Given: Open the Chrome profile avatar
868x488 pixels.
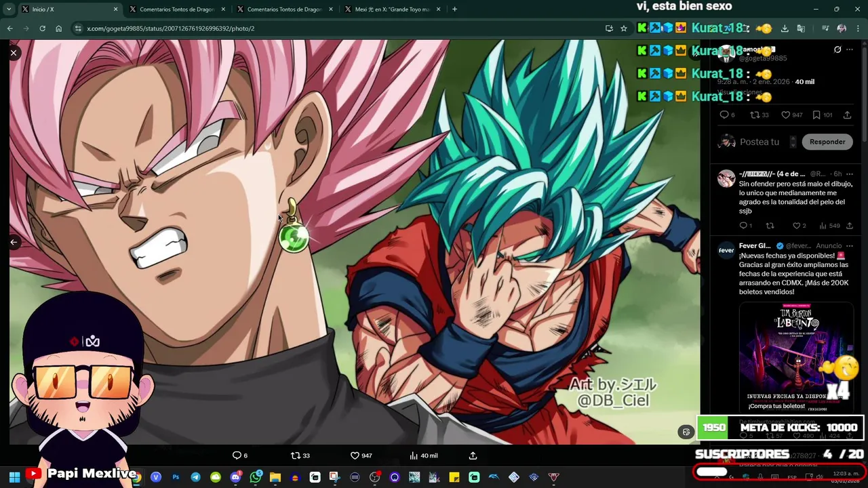Looking at the screenshot, I should [842, 28].
